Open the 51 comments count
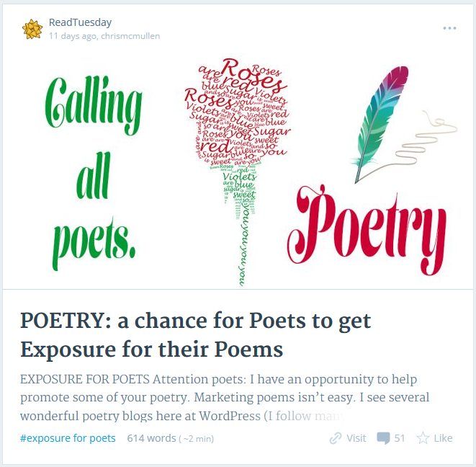 [x=400, y=438]
